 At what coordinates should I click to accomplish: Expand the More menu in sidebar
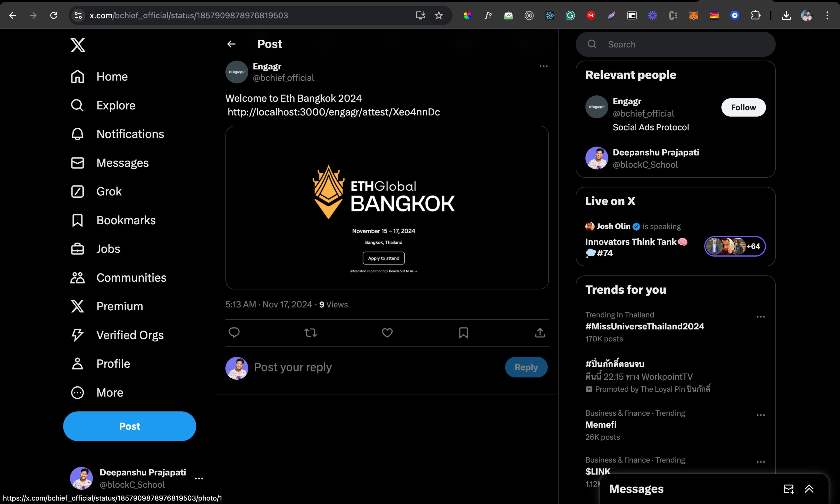coord(97,393)
